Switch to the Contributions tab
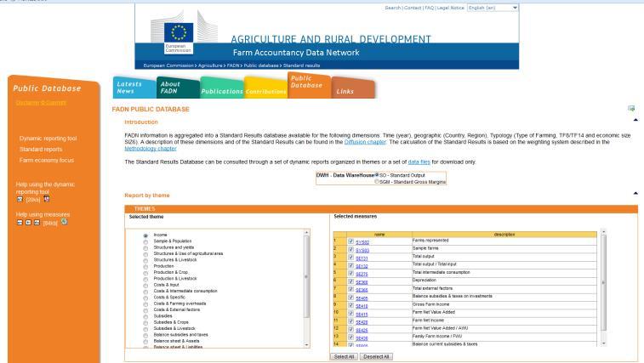This screenshot has width=644, height=363. pyautogui.click(x=265, y=88)
